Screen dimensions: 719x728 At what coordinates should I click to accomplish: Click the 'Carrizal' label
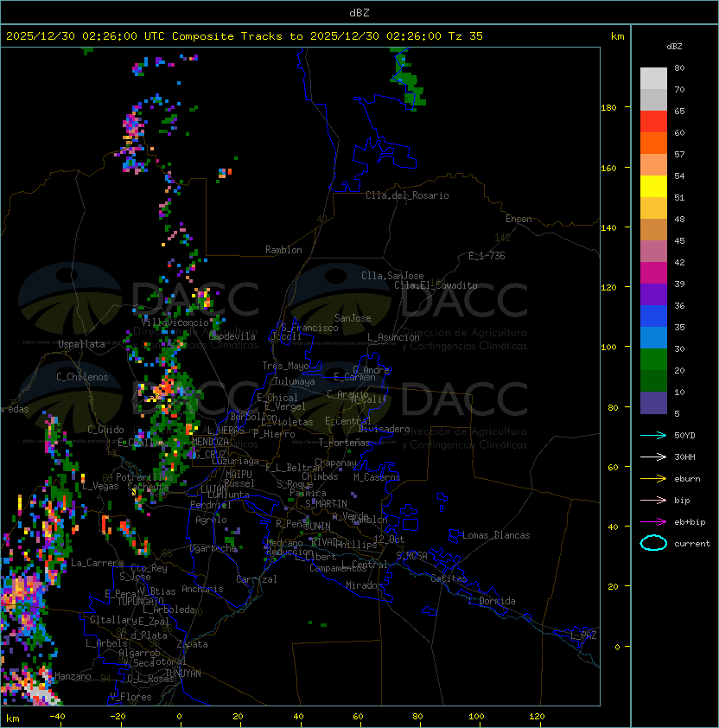[257, 579]
